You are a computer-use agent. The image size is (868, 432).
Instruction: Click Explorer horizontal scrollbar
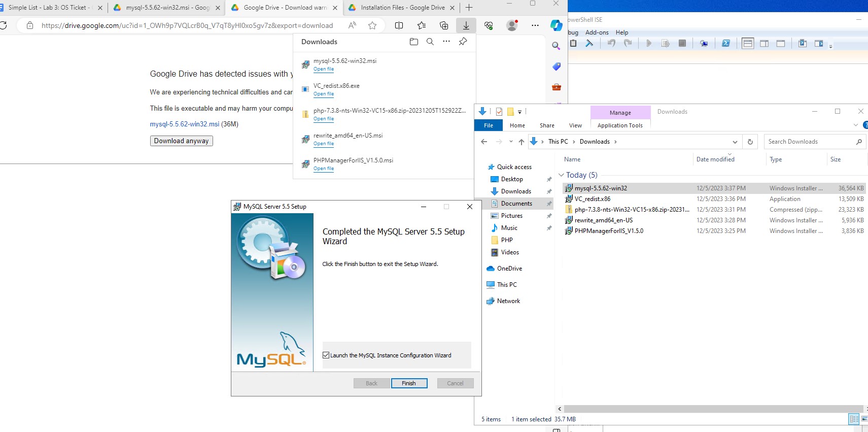713,409
